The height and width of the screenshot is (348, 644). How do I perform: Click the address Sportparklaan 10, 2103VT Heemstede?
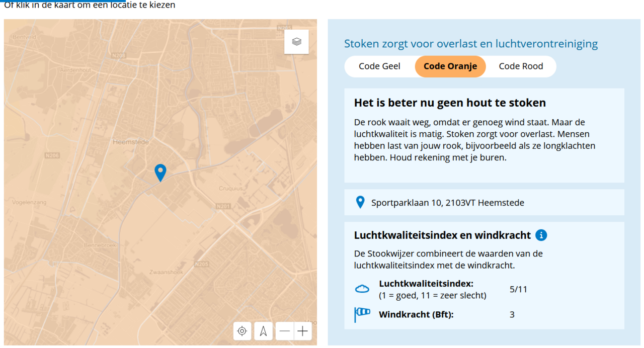(447, 202)
